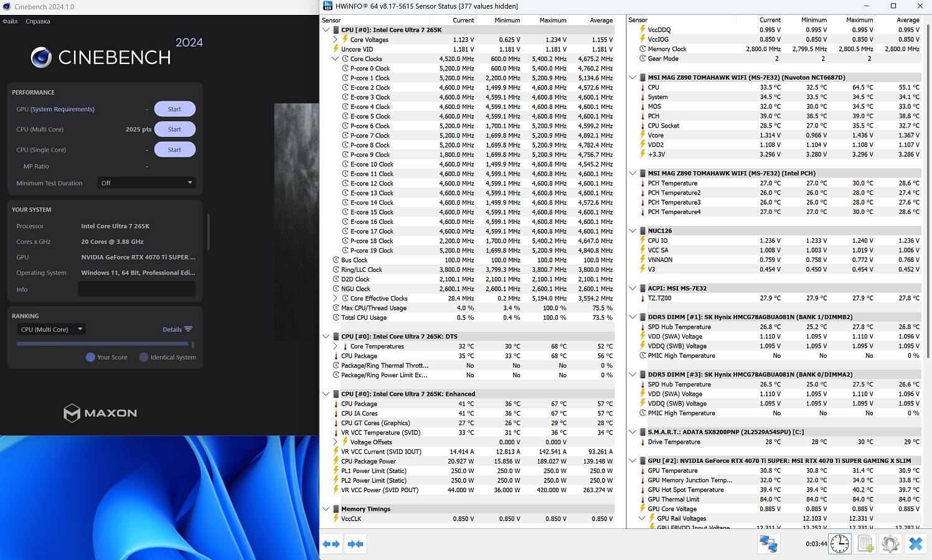Click the circle icon beside Total CPU Usage
This screenshot has width=932, height=560.
(x=336, y=317)
